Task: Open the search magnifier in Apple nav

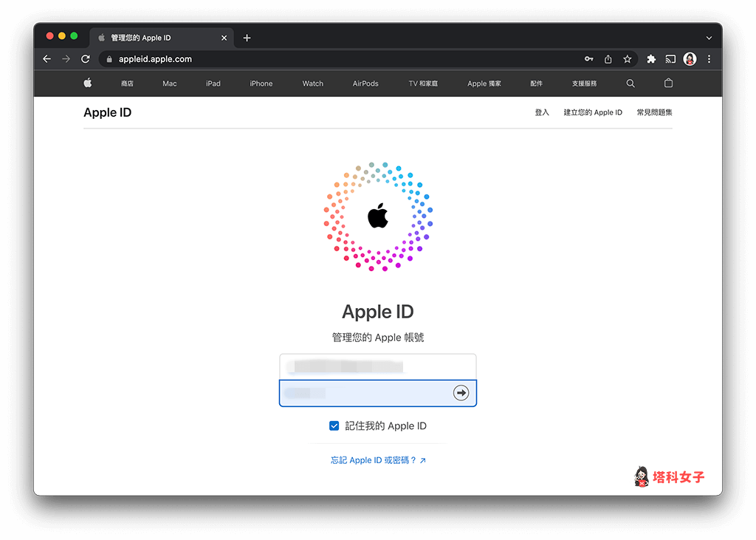Action: pos(630,83)
